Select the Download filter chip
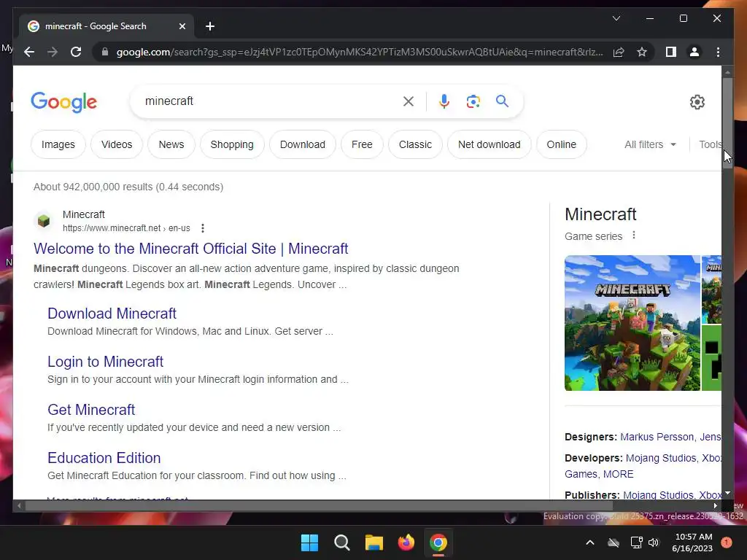The image size is (747, 560). [x=303, y=144]
